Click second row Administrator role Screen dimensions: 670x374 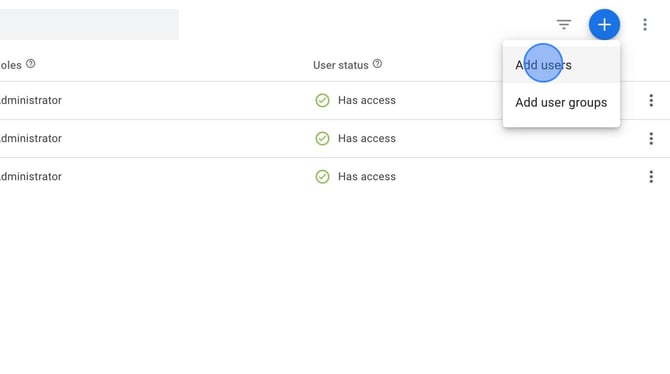pyautogui.click(x=31, y=138)
